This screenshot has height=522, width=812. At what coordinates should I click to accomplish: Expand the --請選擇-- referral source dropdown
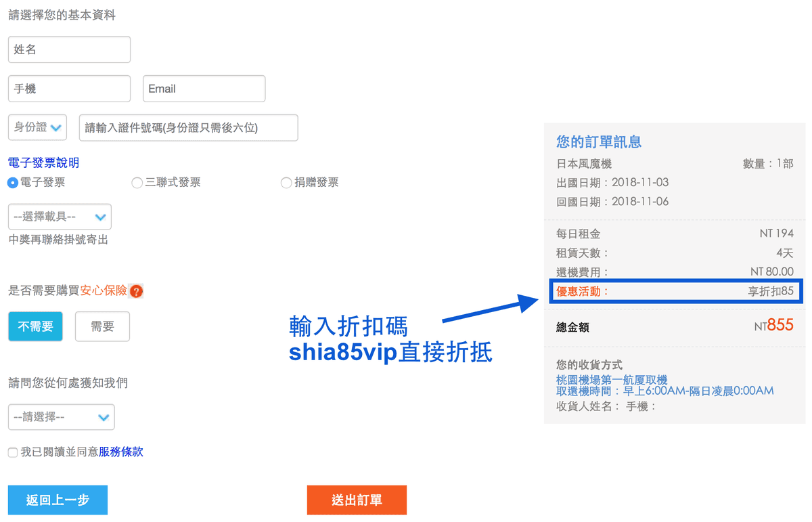(x=61, y=417)
